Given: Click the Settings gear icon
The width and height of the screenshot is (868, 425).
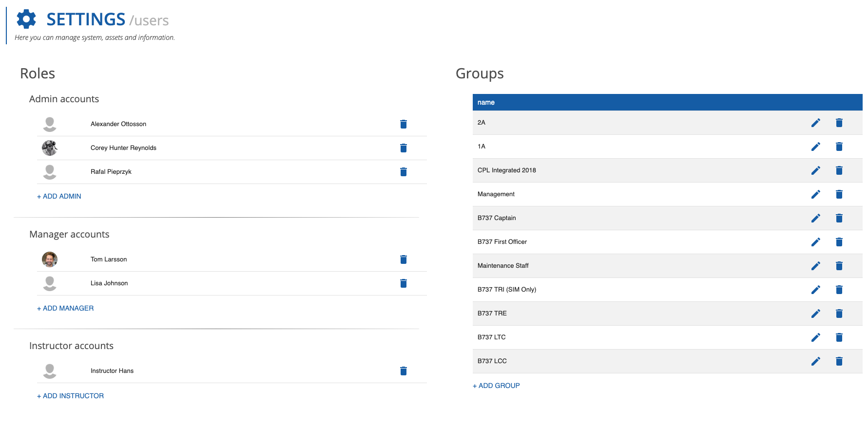Looking at the screenshot, I should click(26, 19).
